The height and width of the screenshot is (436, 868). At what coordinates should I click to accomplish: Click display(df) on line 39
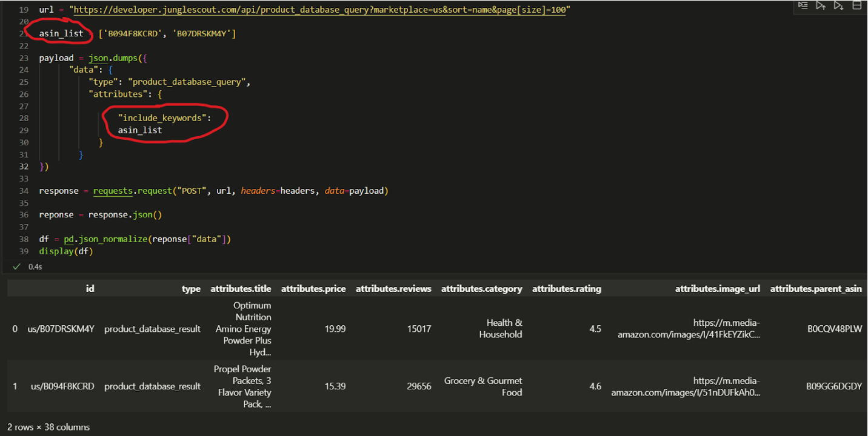point(66,251)
